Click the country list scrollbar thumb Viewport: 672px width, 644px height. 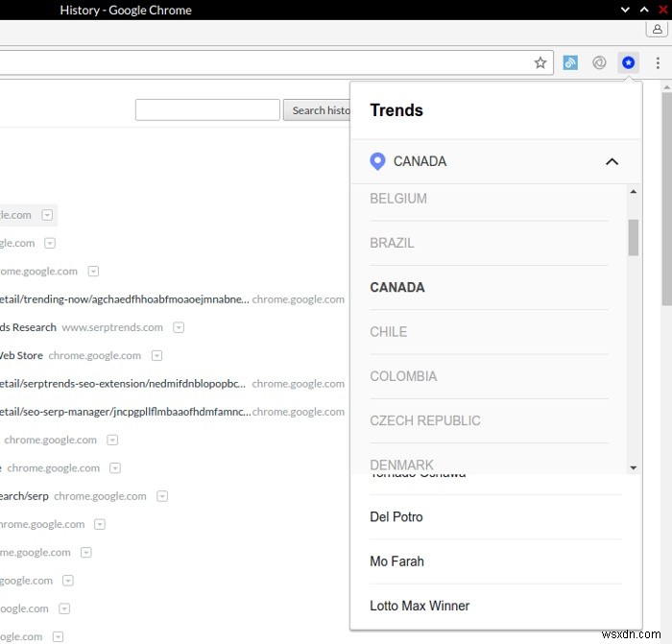point(633,237)
